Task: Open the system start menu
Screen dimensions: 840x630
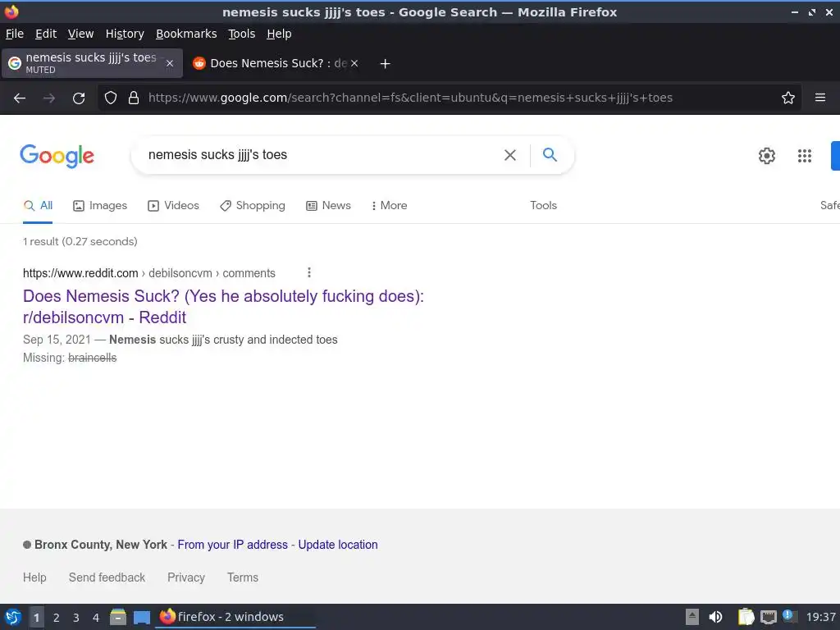Action: [13, 617]
